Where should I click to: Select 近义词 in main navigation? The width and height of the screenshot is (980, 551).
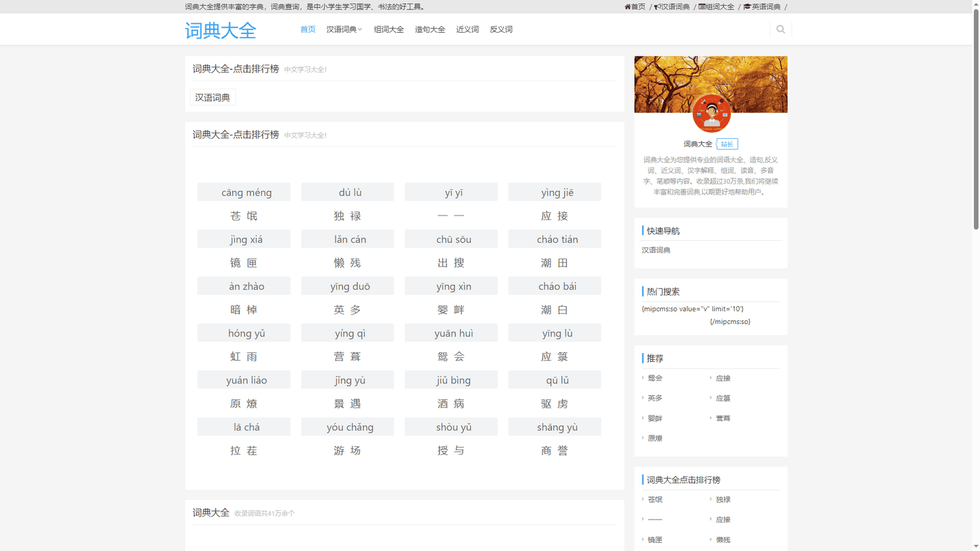[468, 29]
